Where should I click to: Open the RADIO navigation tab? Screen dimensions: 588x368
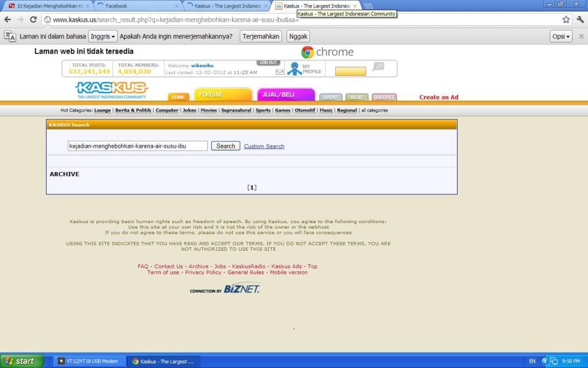pos(331,97)
